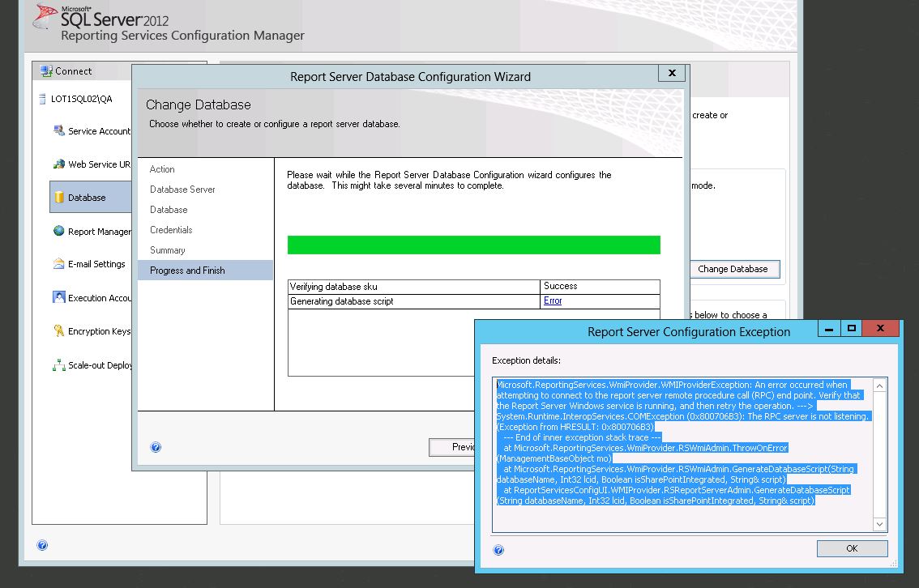This screenshot has width=919, height=588.
Task: Select the LOT1SQL02\QA server icon
Action: tap(42, 99)
